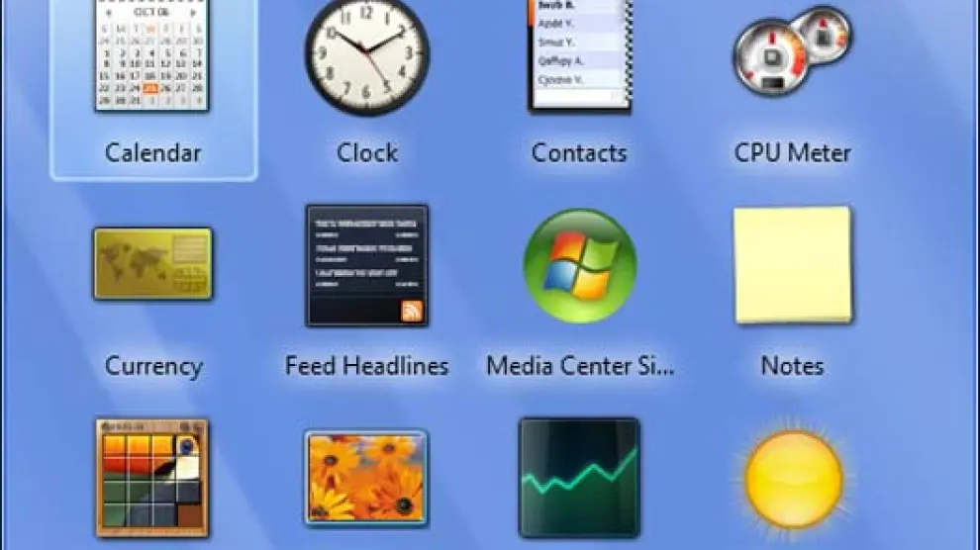Screen dimensions: 980x550
Task: Select the Slide Show flowers picture icon
Action: point(367,478)
